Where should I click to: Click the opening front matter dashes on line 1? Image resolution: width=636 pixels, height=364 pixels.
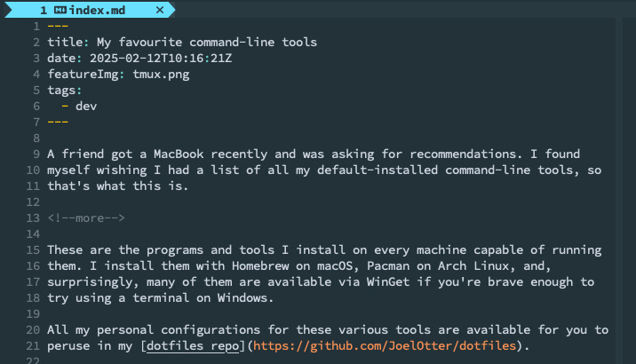[x=57, y=26]
